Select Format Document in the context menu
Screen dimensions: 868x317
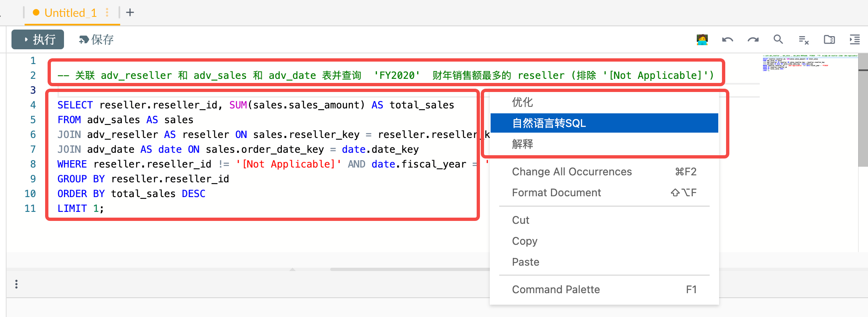click(556, 193)
